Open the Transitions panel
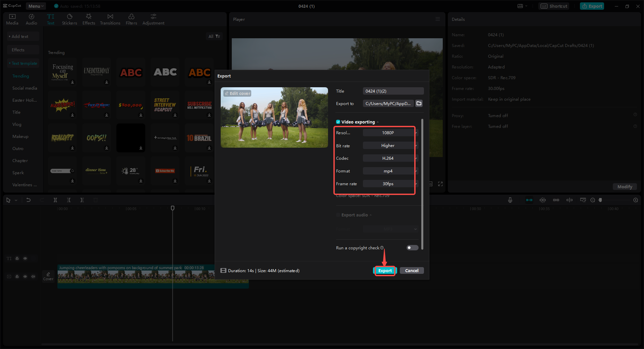 tap(110, 19)
